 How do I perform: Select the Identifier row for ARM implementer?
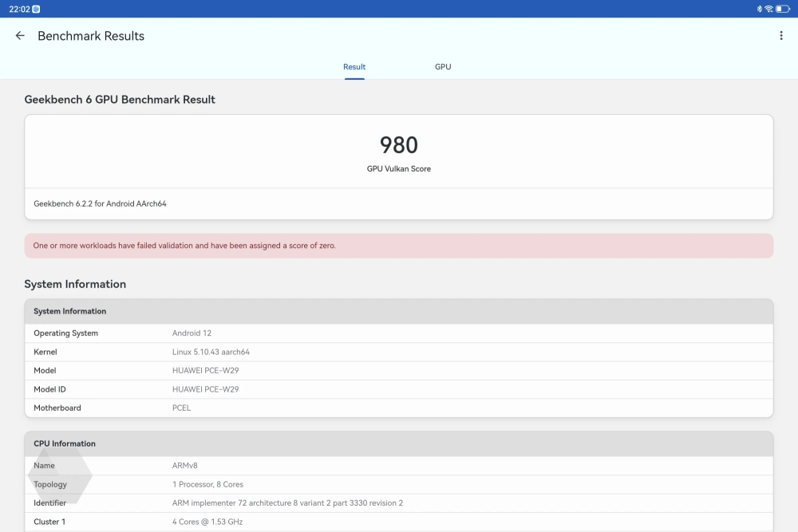[x=398, y=503]
